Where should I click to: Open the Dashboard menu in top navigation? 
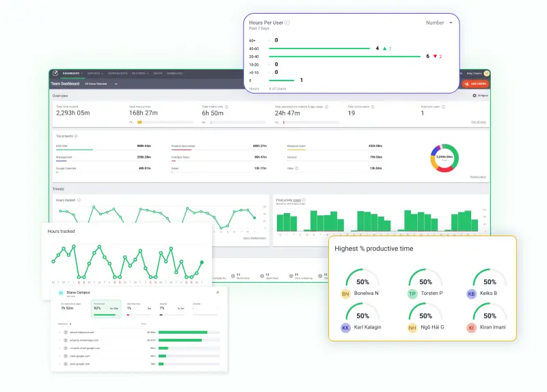(72, 73)
